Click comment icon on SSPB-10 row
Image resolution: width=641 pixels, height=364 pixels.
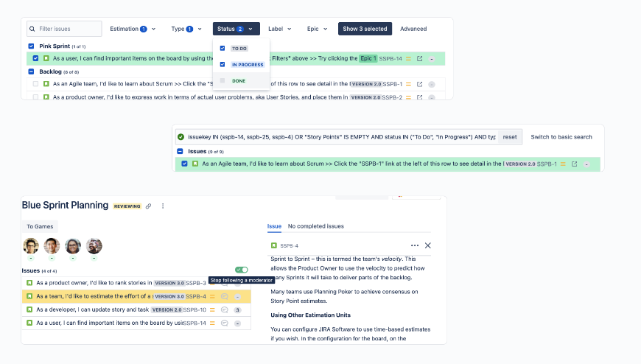point(225,310)
